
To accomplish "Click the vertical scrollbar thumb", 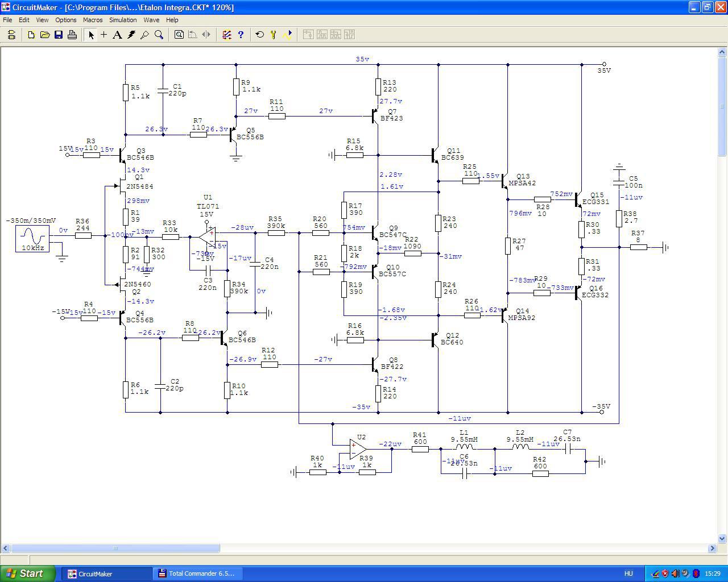I will tap(722, 106).
